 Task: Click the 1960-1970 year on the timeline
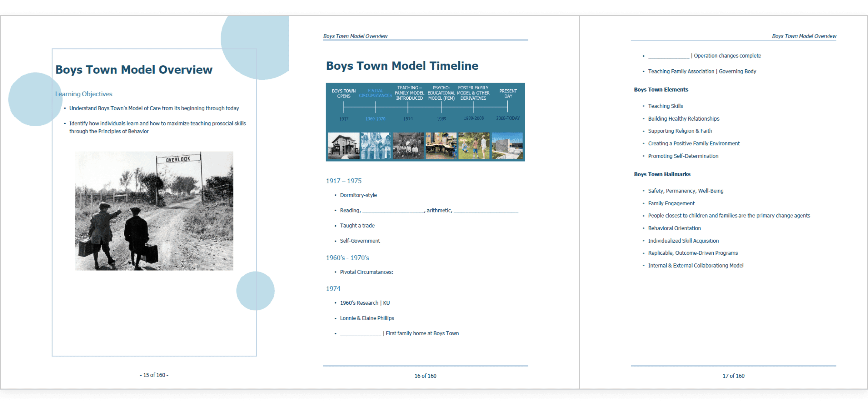point(375,119)
